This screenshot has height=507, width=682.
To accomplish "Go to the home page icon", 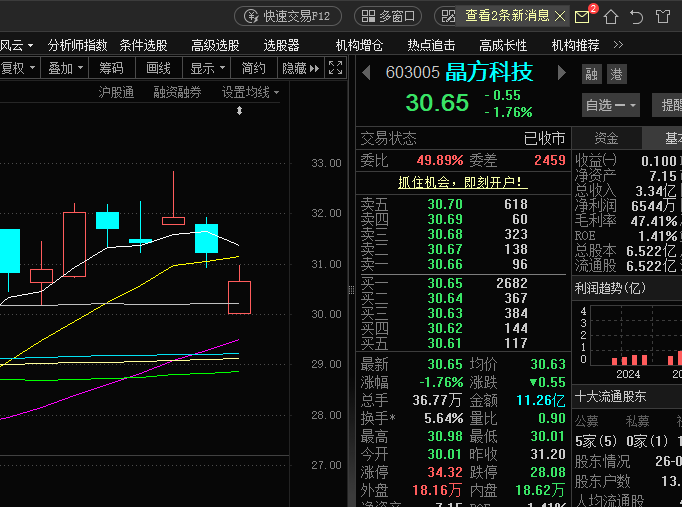I will point(611,17).
